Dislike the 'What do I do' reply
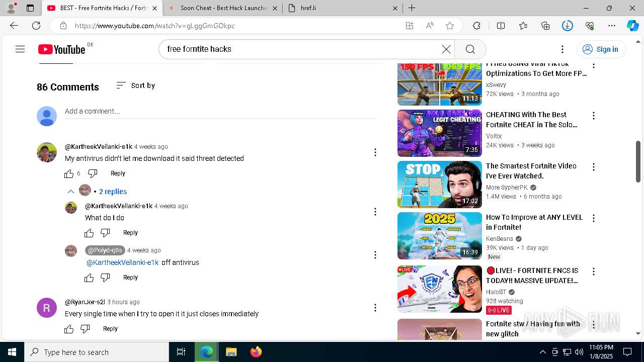 (x=105, y=233)
